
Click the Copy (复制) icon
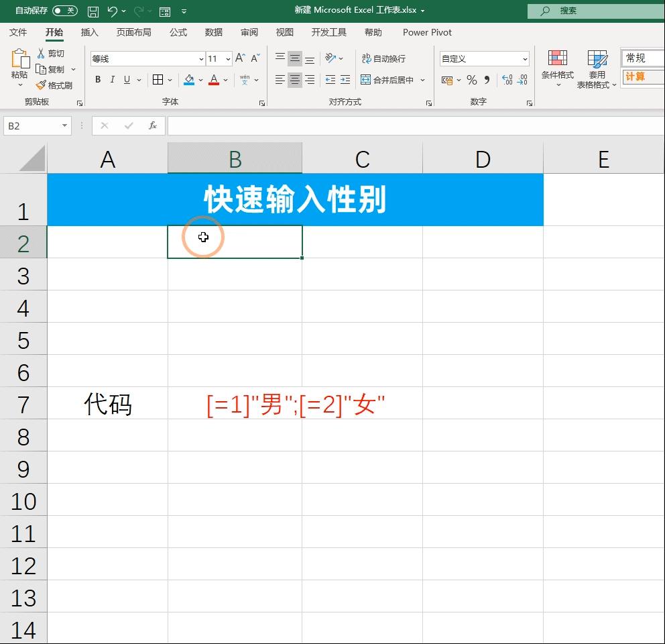(40, 68)
